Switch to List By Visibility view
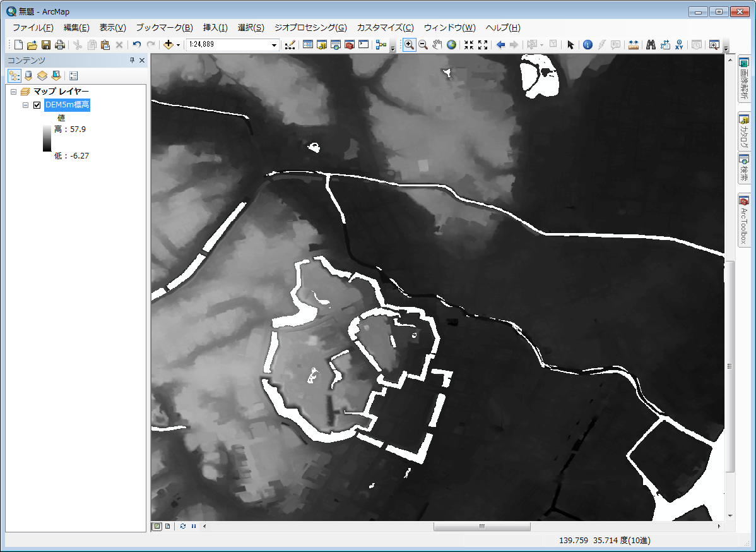Viewport: 756px width, 552px height. [42, 76]
